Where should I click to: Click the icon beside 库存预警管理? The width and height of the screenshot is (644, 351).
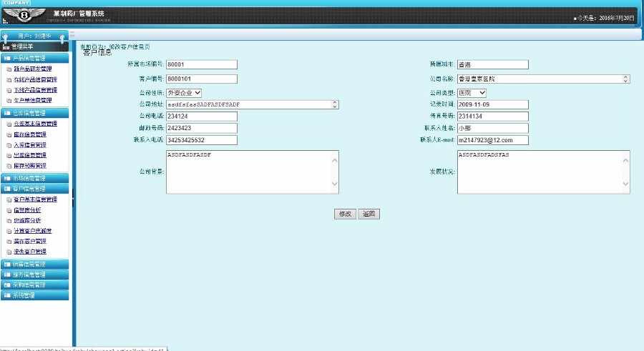[x=9, y=167]
